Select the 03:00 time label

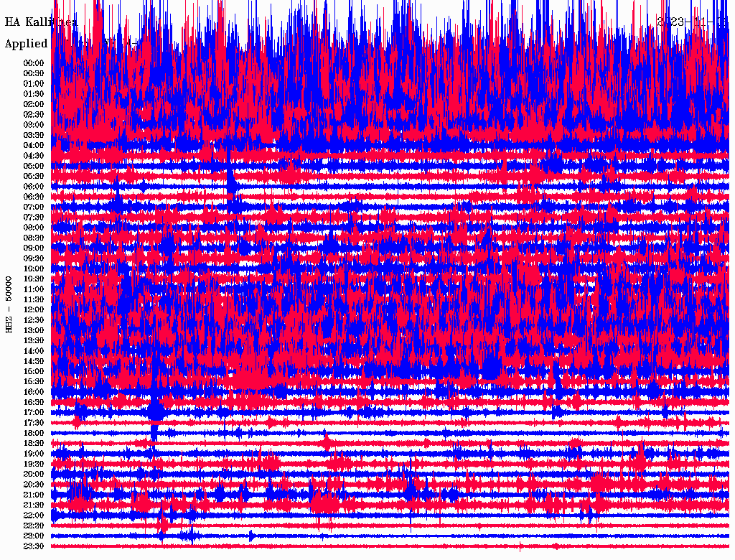coord(34,125)
